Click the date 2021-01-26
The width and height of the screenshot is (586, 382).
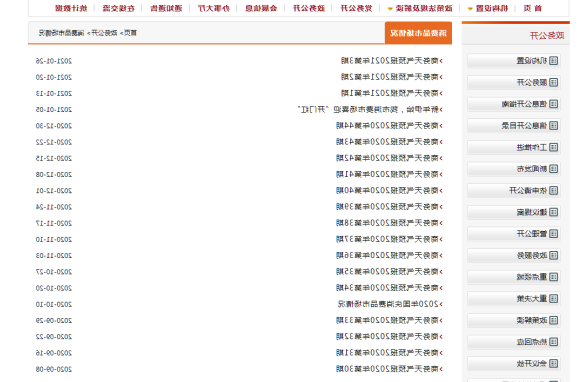click(x=54, y=61)
